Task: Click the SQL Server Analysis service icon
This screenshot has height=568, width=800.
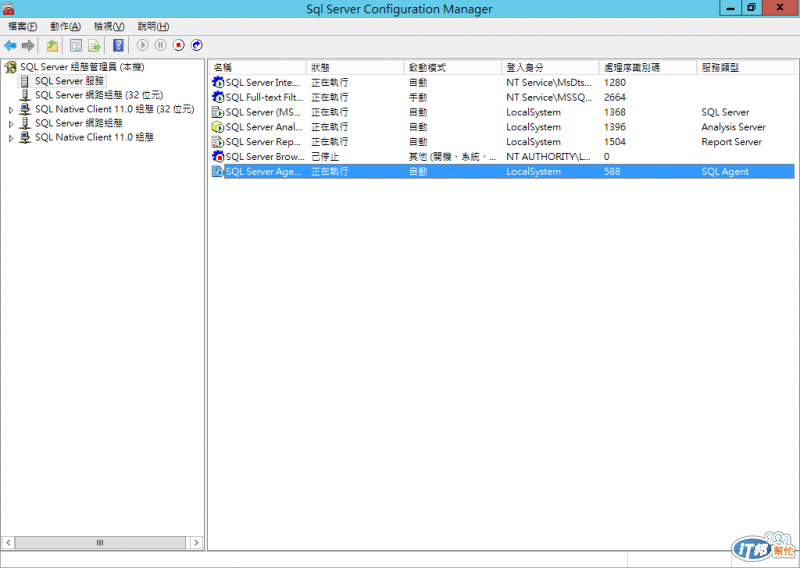Action: click(218, 127)
